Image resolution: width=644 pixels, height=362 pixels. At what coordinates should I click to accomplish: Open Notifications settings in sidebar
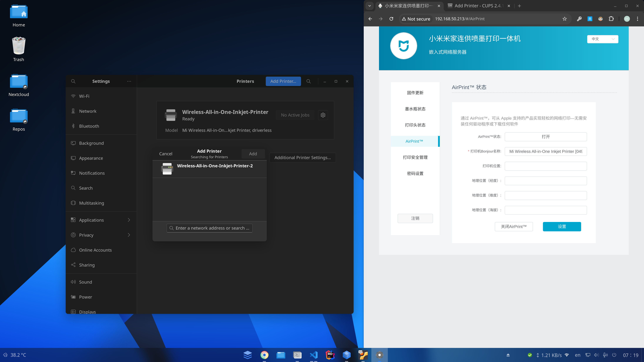[101, 173]
